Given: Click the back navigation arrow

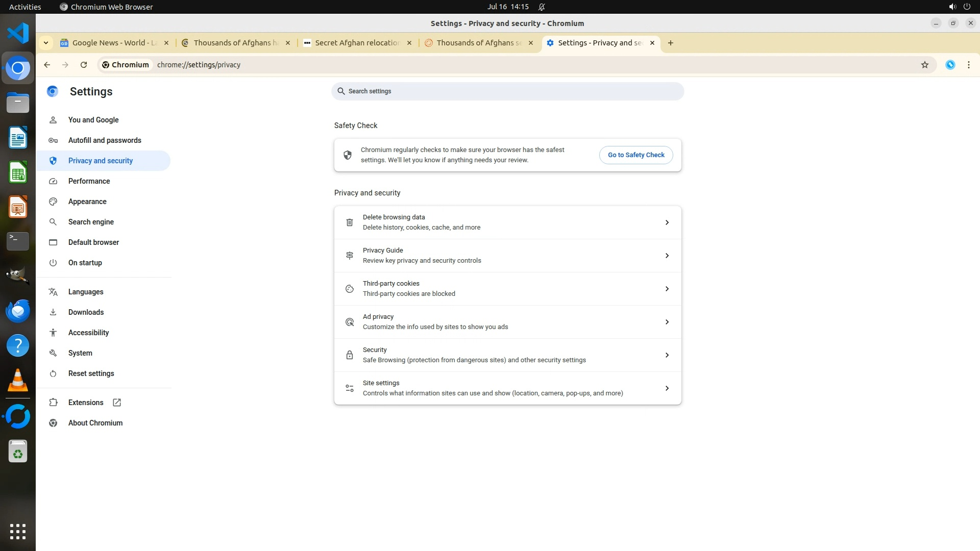Looking at the screenshot, I should tap(47, 65).
